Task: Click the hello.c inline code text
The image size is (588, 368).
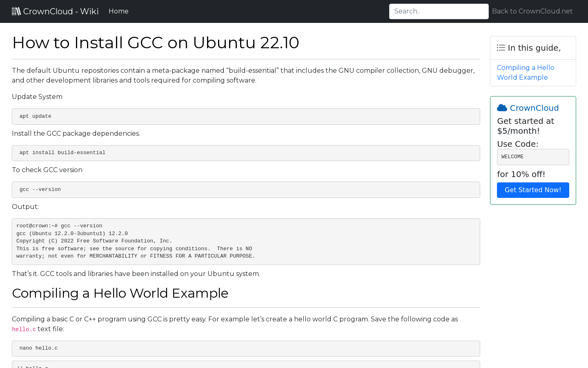Action: [24, 329]
